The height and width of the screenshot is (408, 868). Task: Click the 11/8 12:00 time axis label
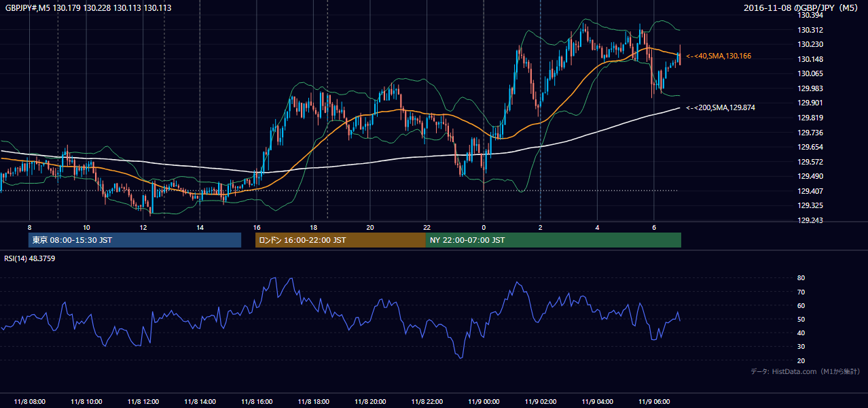[143, 402]
